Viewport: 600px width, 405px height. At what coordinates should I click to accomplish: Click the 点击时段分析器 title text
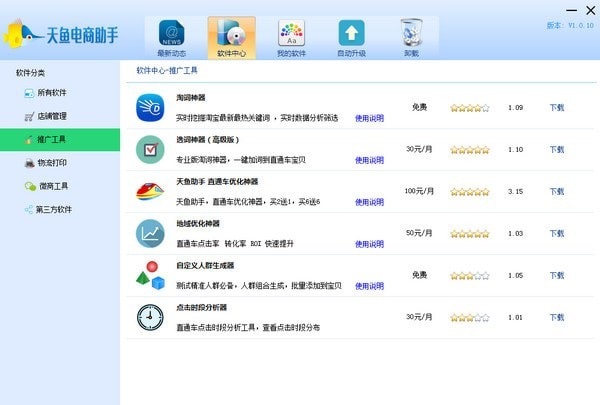tap(201, 307)
